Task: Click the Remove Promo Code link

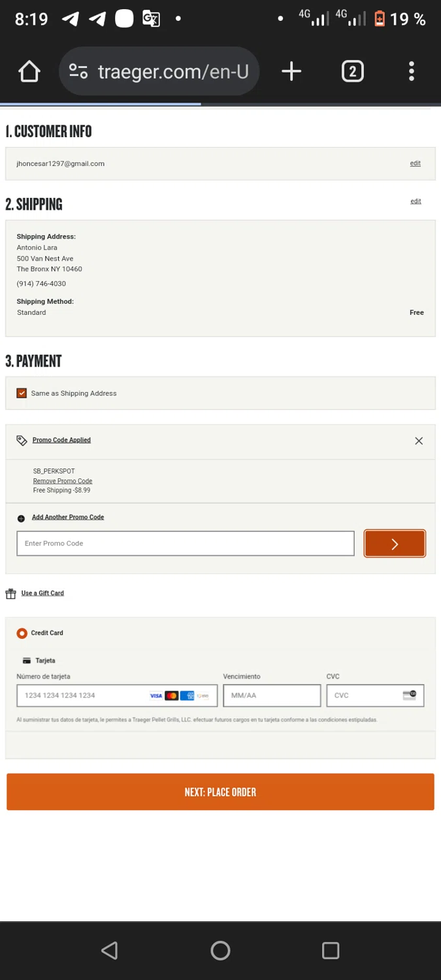Action: coord(63,481)
